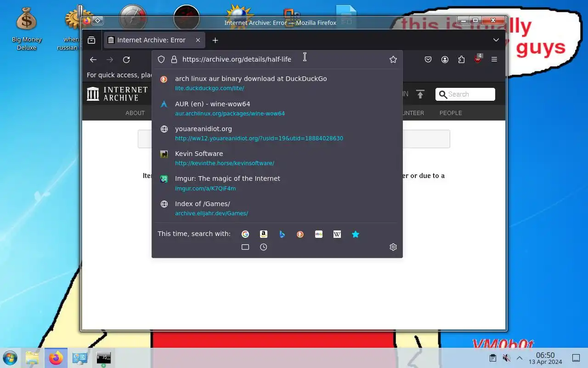Open the tracking protection shield icon
The width and height of the screenshot is (588, 368).
[161, 59]
